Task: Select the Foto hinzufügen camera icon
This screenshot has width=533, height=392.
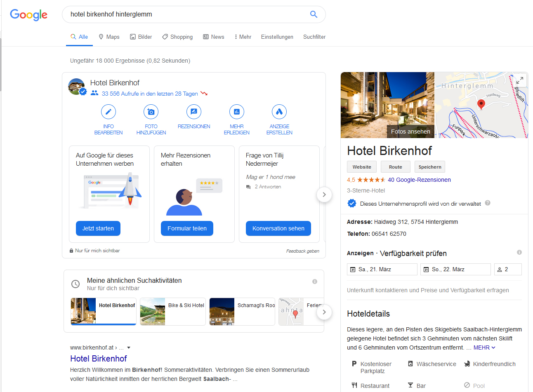Action: [151, 112]
